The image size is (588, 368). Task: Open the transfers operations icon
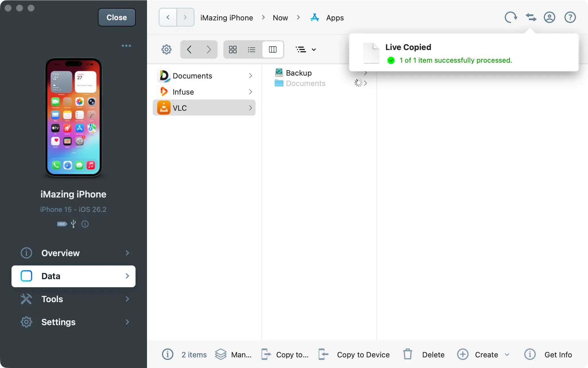(x=531, y=18)
